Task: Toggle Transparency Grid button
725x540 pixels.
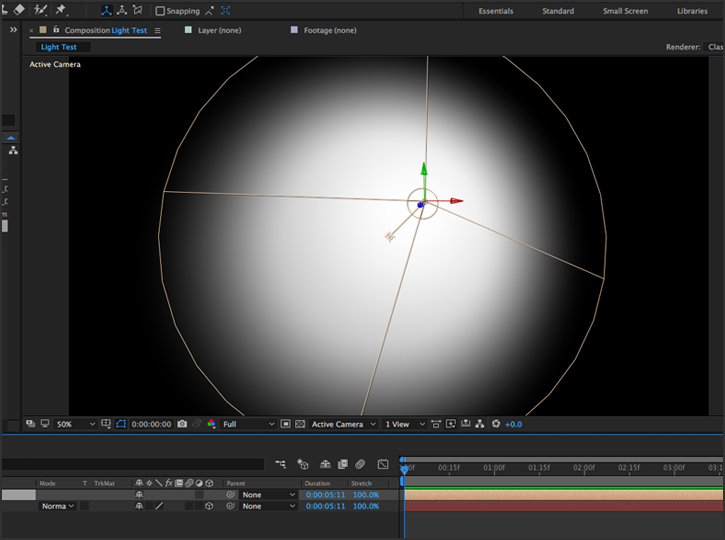Action: [x=300, y=424]
